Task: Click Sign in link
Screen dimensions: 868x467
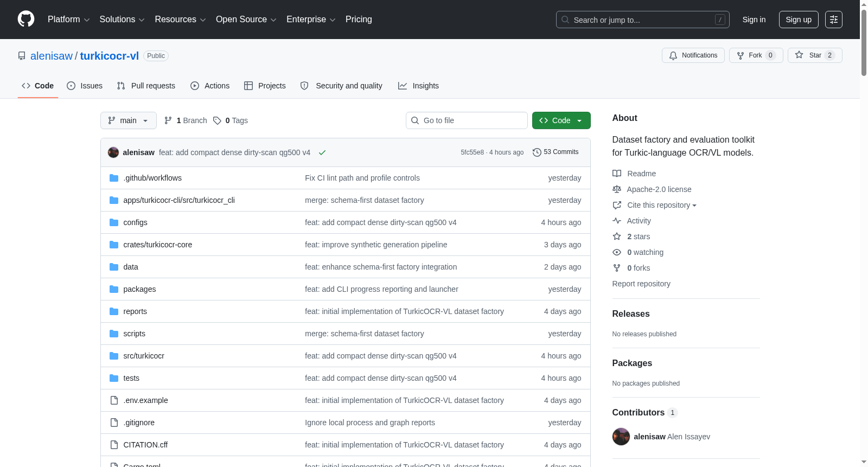Action: point(754,20)
